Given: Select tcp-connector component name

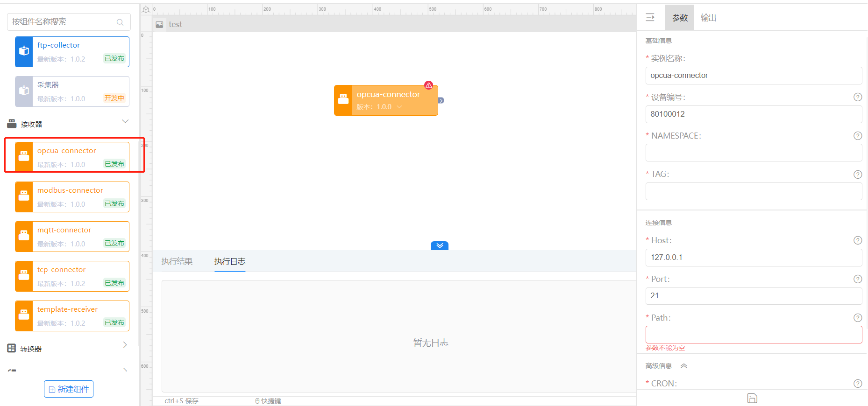Looking at the screenshot, I should coord(61,270).
